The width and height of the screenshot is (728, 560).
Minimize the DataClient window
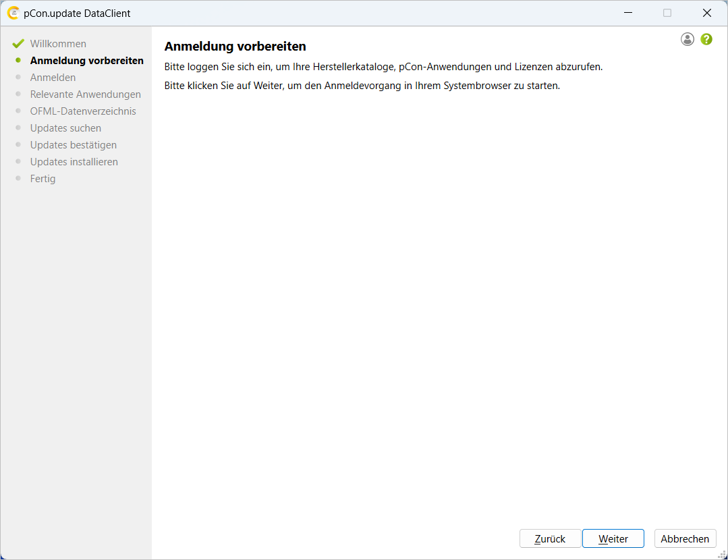pyautogui.click(x=628, y=13)
